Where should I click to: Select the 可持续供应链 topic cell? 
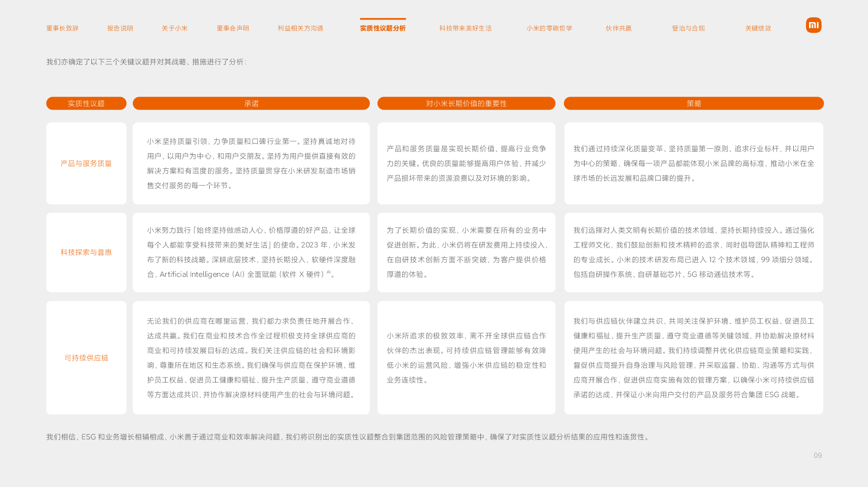pos(86,358)
